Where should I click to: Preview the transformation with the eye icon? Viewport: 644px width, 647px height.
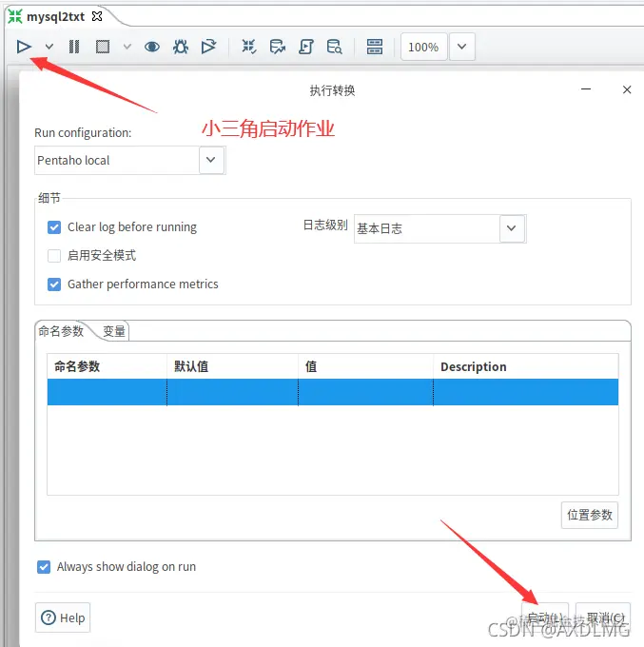coord(152,47)
